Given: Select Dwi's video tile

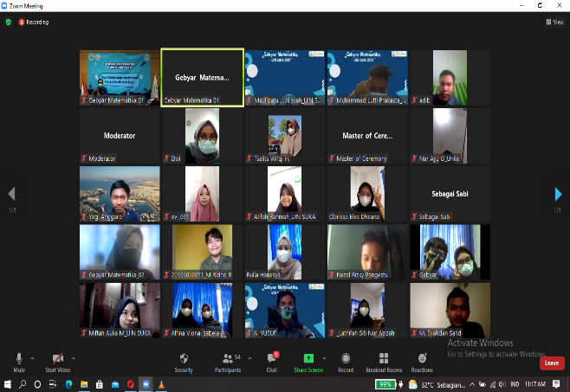Looking at the screenshot, I should click(x=202, y=136).
